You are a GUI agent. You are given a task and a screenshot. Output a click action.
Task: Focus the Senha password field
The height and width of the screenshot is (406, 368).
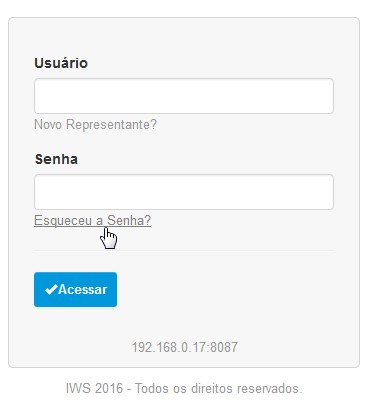coord(184,192)
